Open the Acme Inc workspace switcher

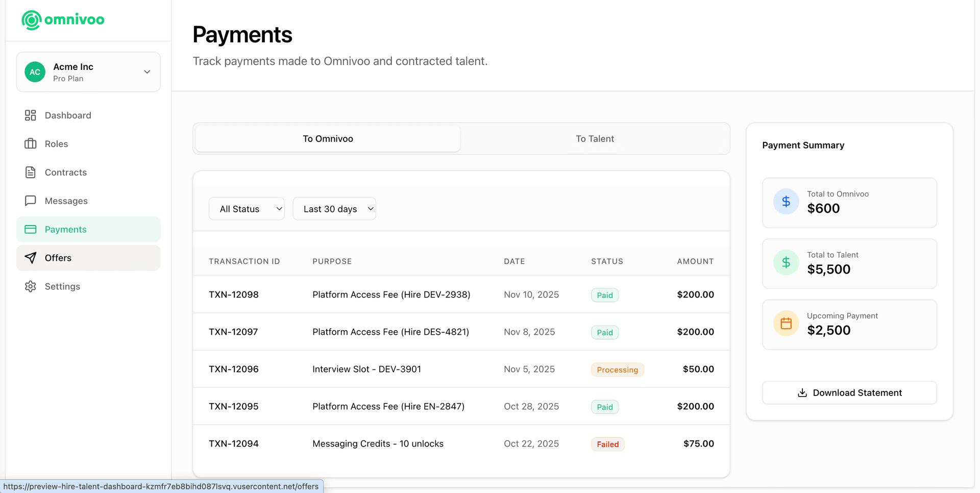(x=88, y=72)
